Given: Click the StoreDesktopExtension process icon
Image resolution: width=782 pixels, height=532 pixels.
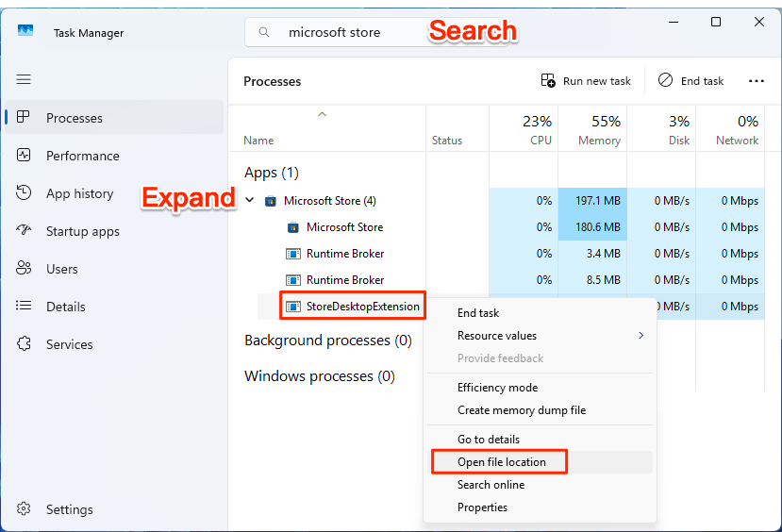Looking at the screenshot, I should [292, 307].
